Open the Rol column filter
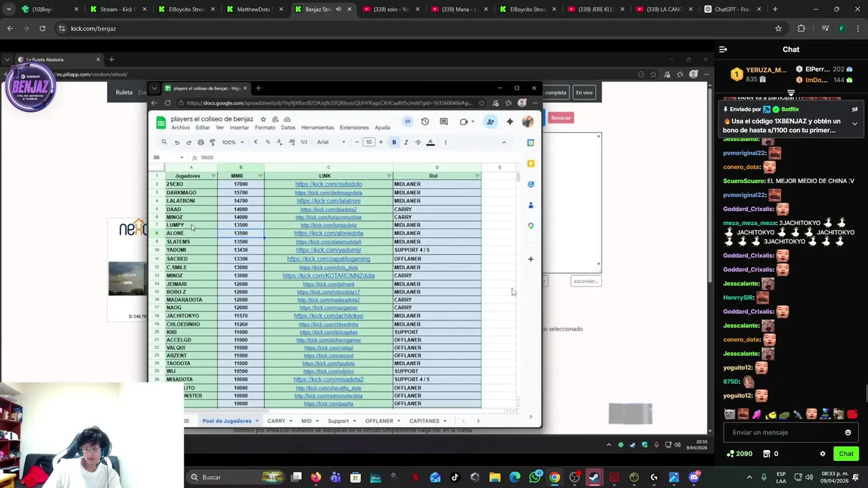868x488 pixels. 477,176
